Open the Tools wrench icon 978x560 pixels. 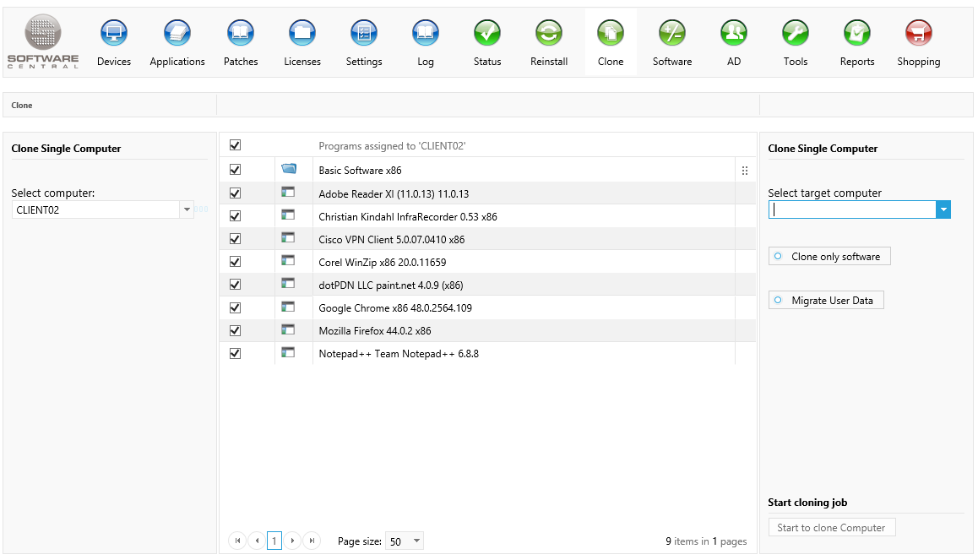pos(796,34)
